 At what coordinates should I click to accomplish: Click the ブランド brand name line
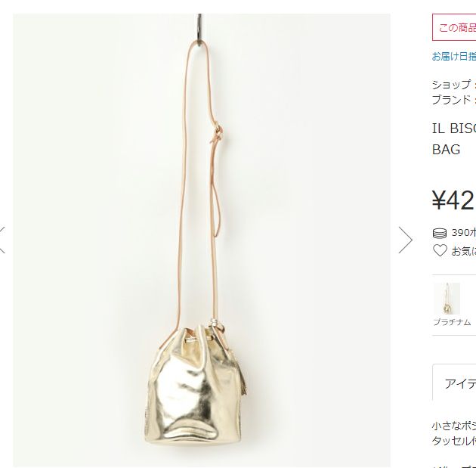(x=454, y=100)
